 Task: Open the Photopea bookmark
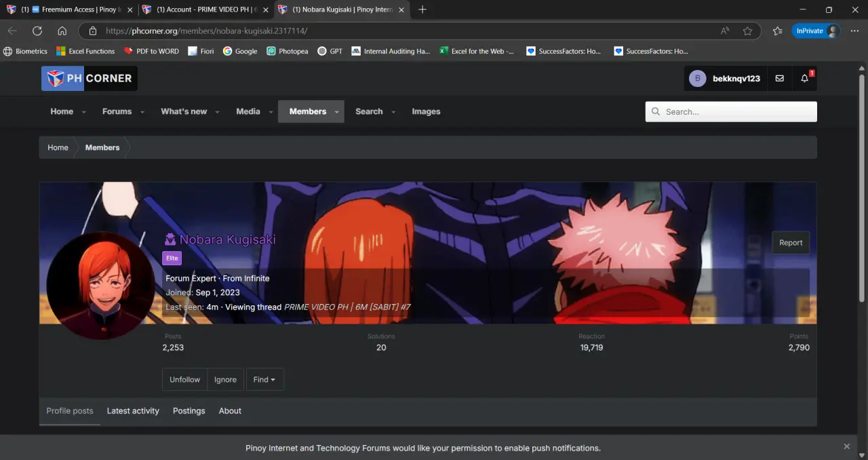click(288, 51)
